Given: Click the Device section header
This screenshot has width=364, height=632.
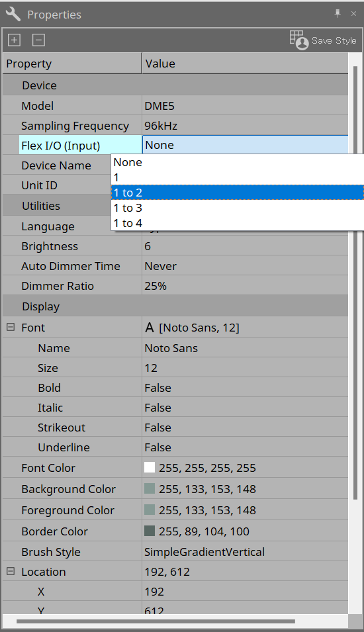Looking at the screenshot, I should [175, 85].
